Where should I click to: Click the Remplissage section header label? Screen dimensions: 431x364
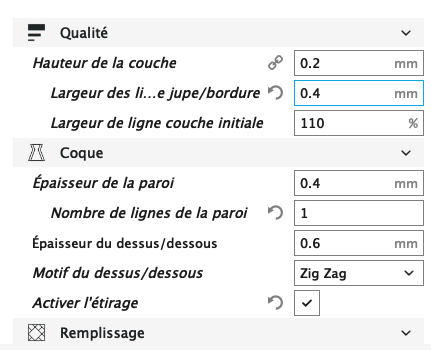coord(102,333)
